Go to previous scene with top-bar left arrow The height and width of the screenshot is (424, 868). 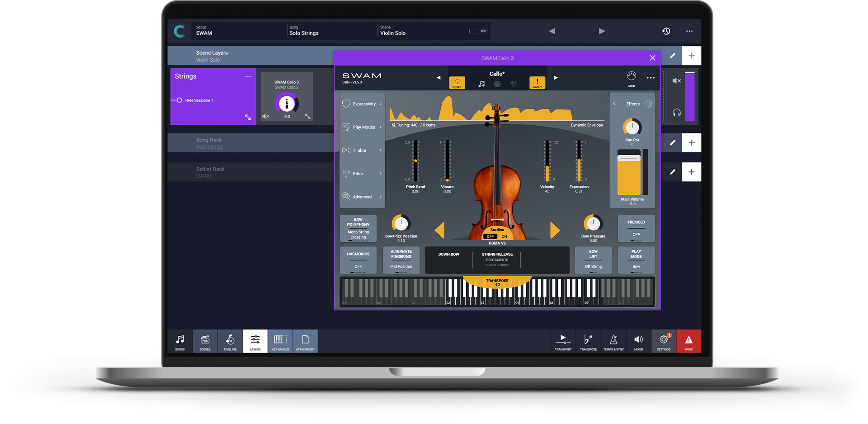pyautogui.click(x=552, y=31)
